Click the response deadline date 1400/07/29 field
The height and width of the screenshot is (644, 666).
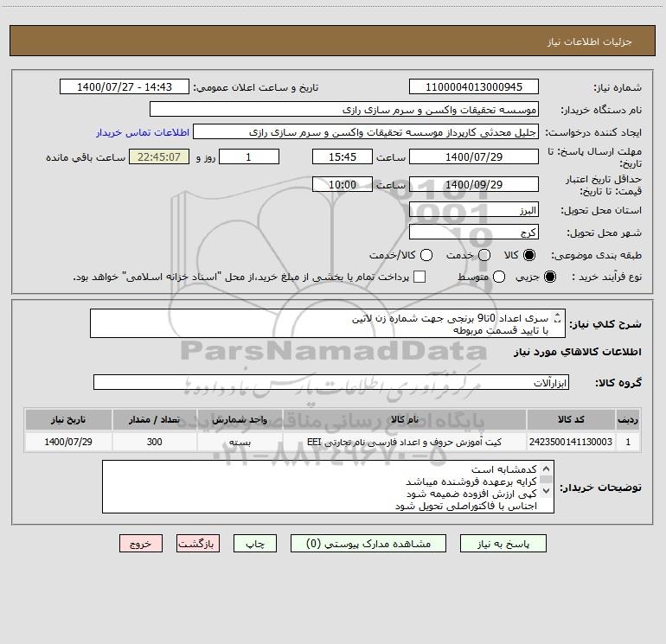474,156
